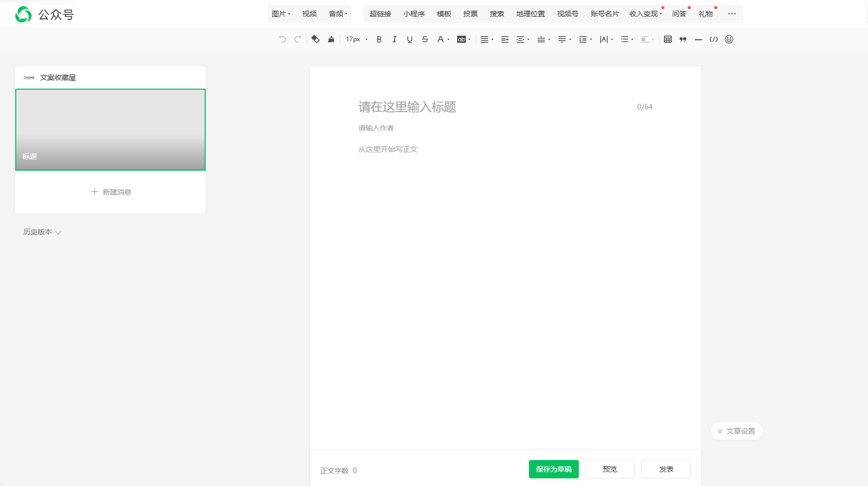Click 保存为草稿 to save draft

tap(553, 469)
